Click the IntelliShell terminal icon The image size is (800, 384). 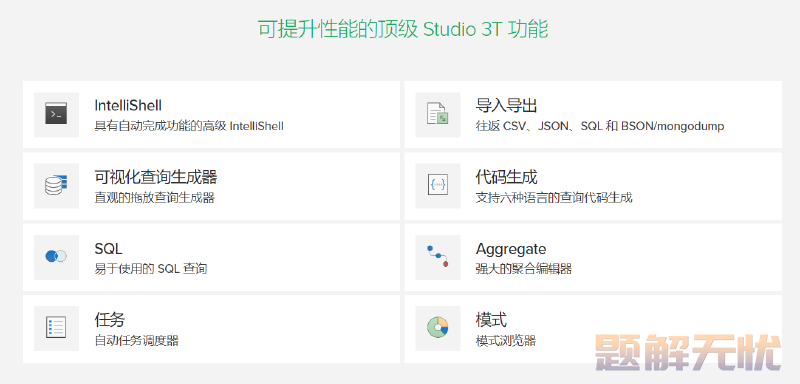[56, 114]
